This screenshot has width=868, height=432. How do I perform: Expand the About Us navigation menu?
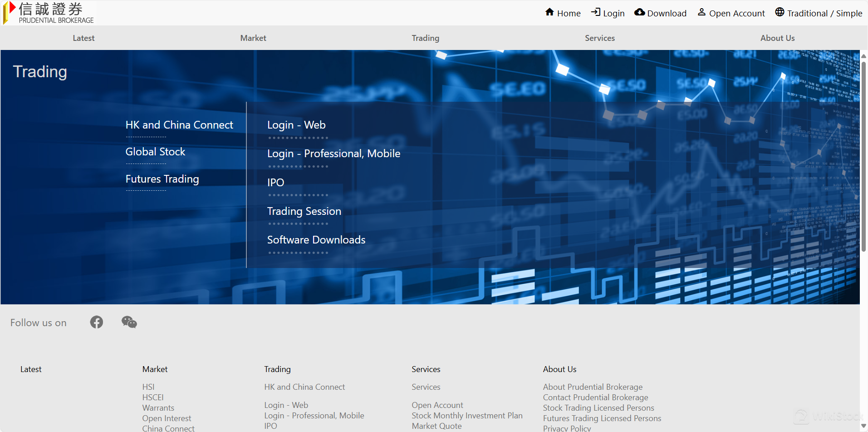(777, 38)
